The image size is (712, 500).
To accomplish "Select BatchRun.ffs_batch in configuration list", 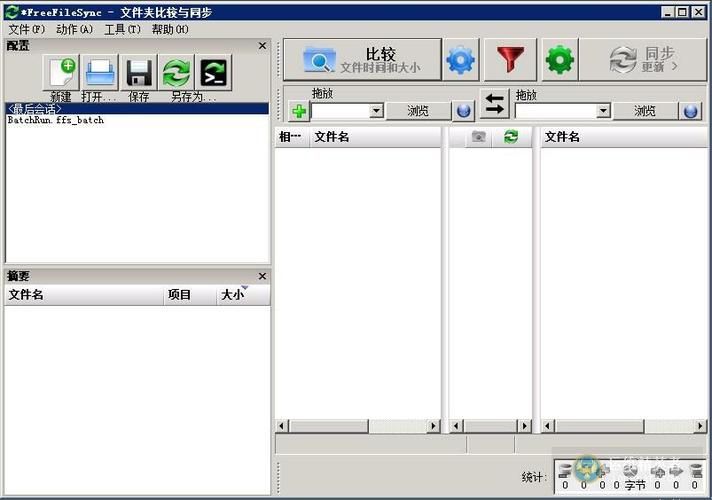I will click(x=137, y=120).
